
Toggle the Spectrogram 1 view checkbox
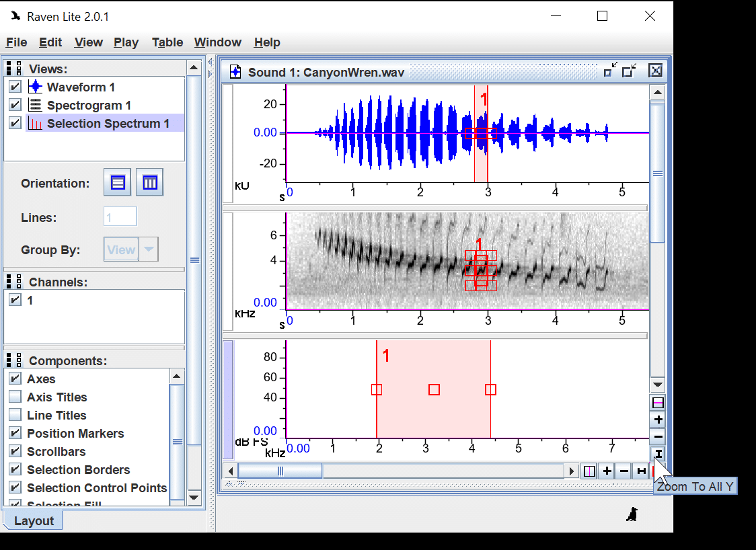[x=15, y=105]
